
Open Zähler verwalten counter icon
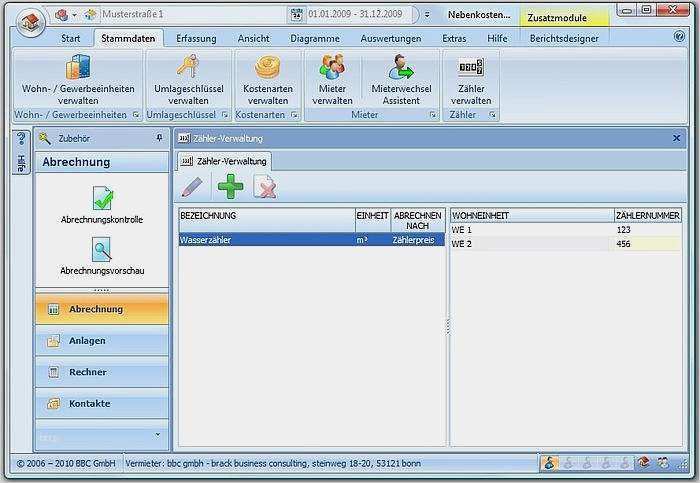[x=470, y=68]
